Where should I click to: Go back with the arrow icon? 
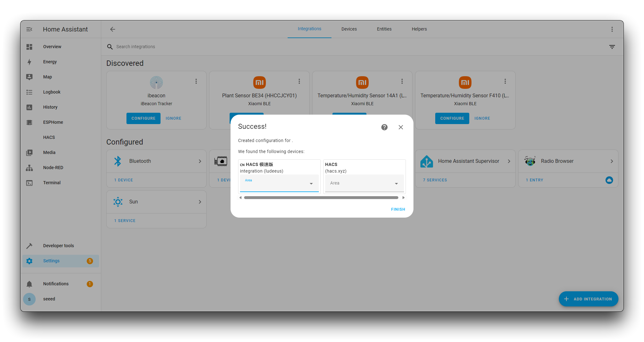coord(113,29)
